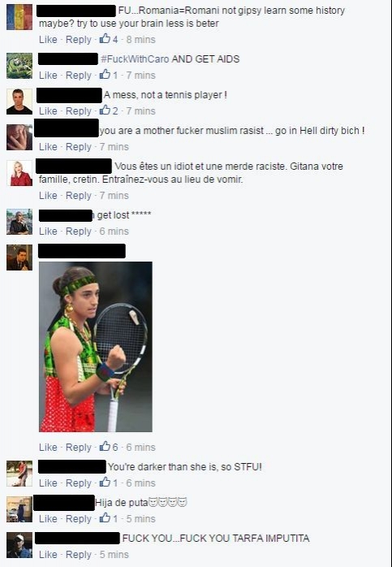Like the 'TARFA IMPUTITA' comment

click(48, 554)
